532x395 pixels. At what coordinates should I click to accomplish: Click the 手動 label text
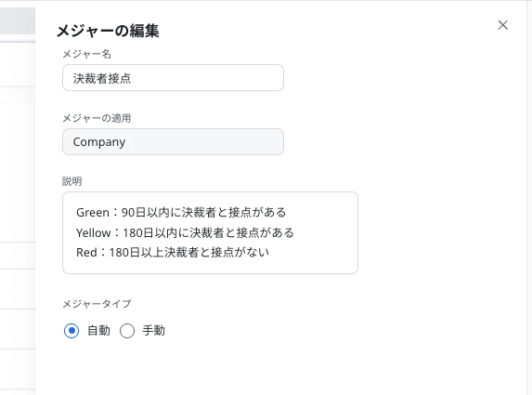[x=154, y=330]
